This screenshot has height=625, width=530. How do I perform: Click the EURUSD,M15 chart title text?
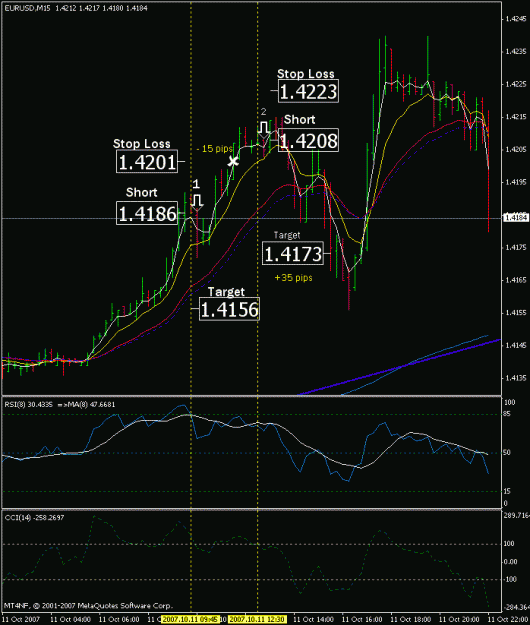[x=27, y=8]
